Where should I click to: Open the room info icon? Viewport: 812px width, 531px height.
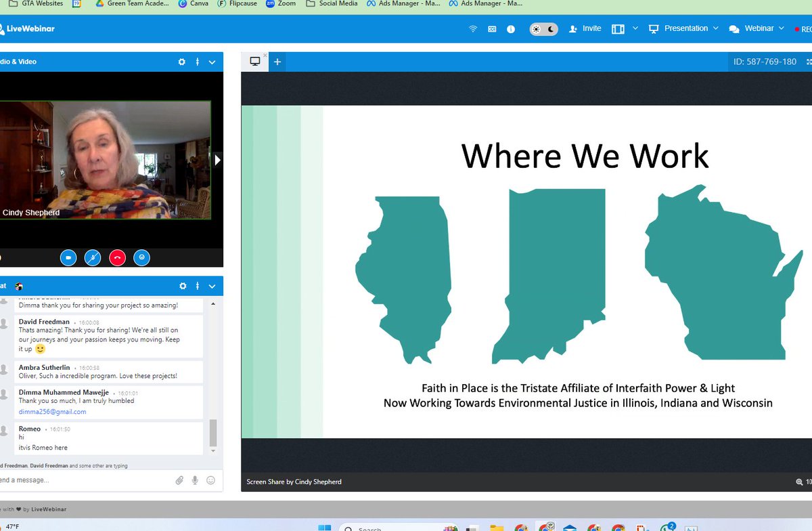click(511, 29)
